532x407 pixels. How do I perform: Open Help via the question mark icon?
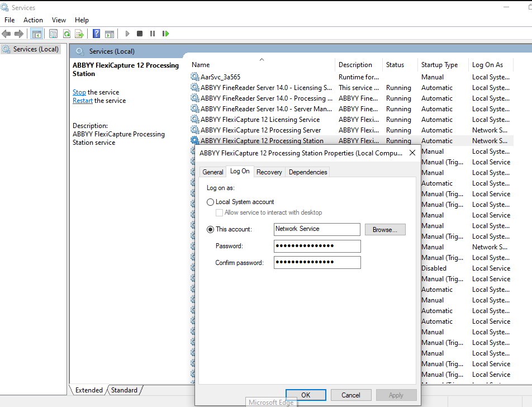click(97, 34)
